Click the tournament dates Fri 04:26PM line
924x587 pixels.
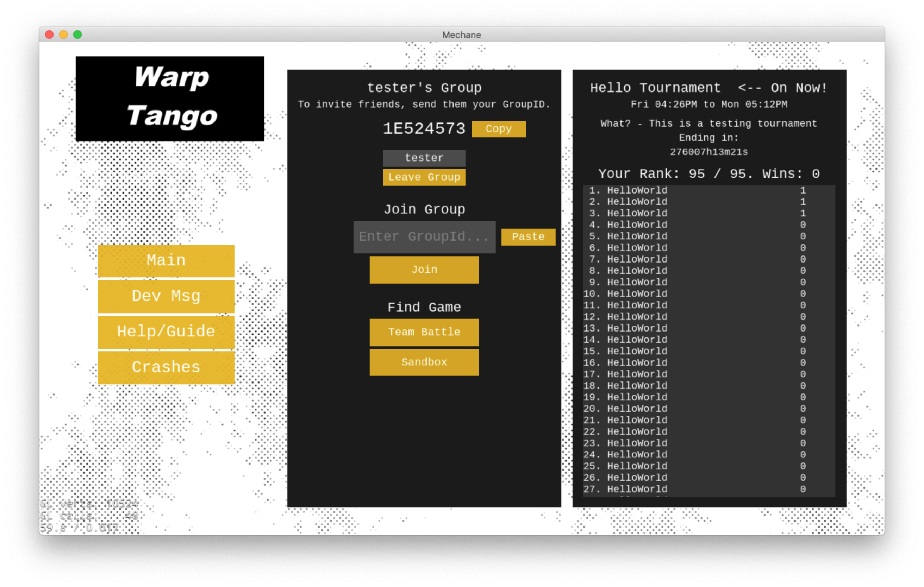[x=709, y=105]
